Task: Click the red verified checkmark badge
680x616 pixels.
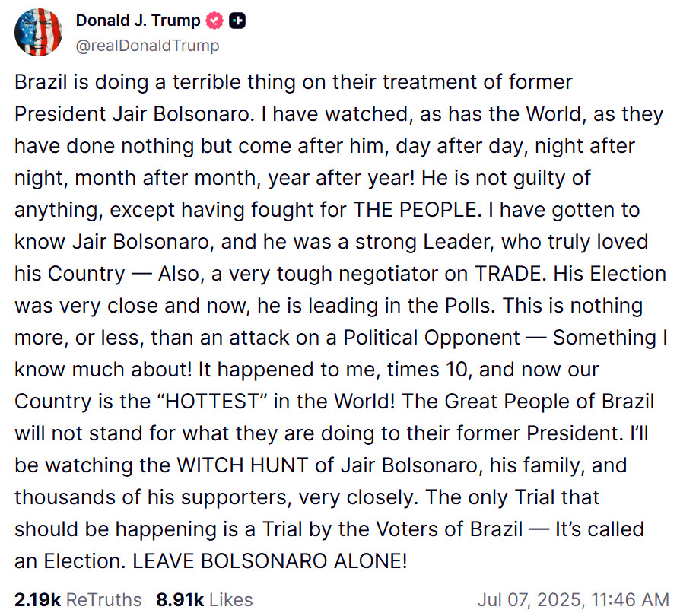Action: (x=214, y=21)
